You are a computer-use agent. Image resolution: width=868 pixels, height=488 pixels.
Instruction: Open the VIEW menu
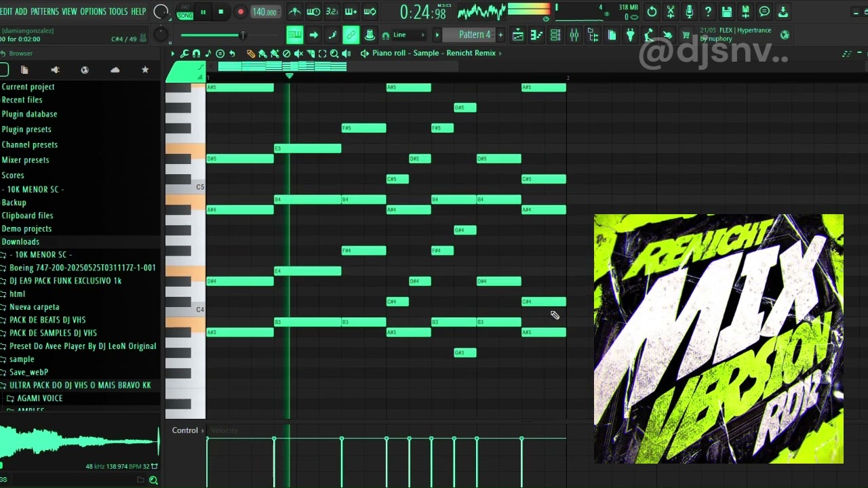[69, 12]
